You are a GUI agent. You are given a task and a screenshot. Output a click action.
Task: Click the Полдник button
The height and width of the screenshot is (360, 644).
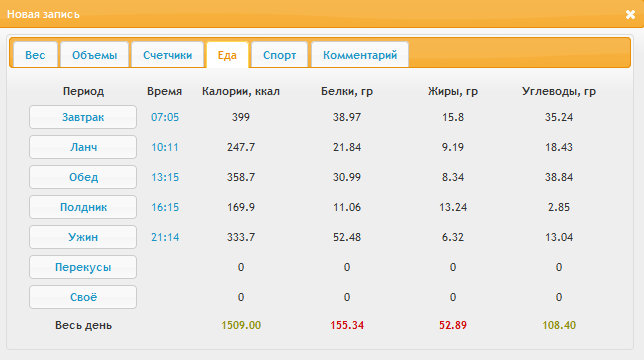coord(83,207)
